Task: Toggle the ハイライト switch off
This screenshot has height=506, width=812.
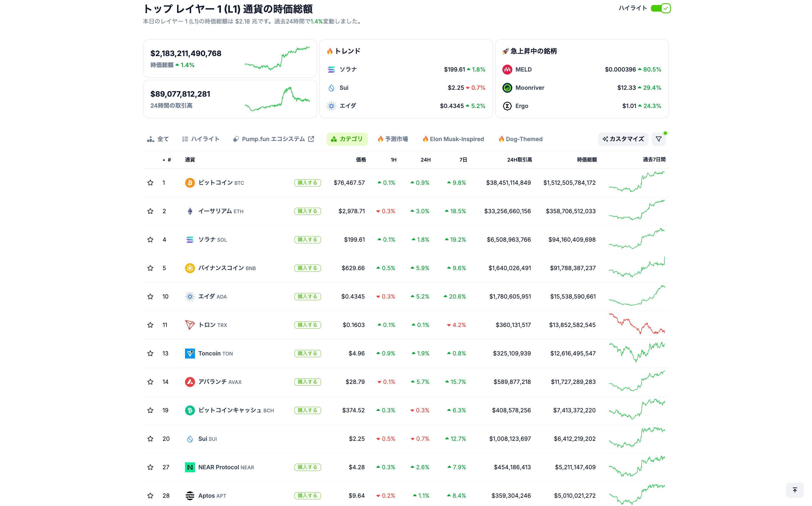Action: point(660,8)
